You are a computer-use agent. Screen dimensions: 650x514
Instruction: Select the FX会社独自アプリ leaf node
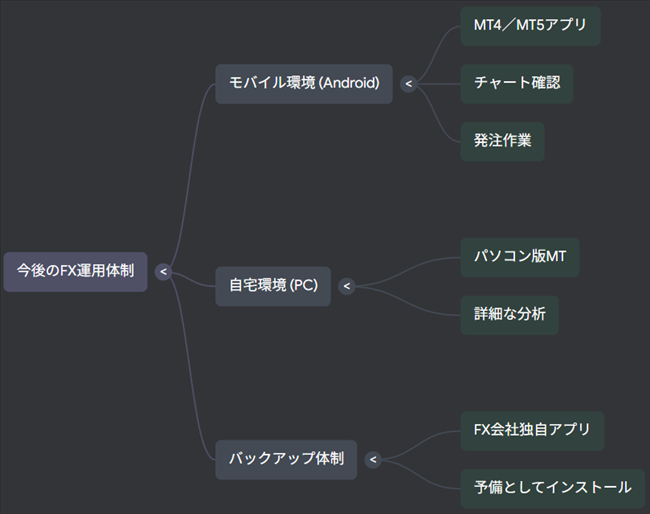click(x=532, y=430)
